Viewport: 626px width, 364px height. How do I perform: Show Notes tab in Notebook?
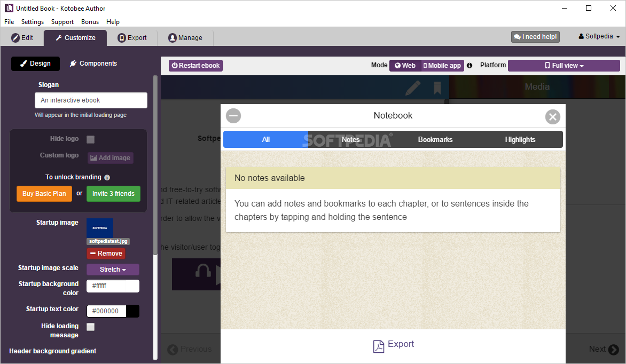pos(350,139)
